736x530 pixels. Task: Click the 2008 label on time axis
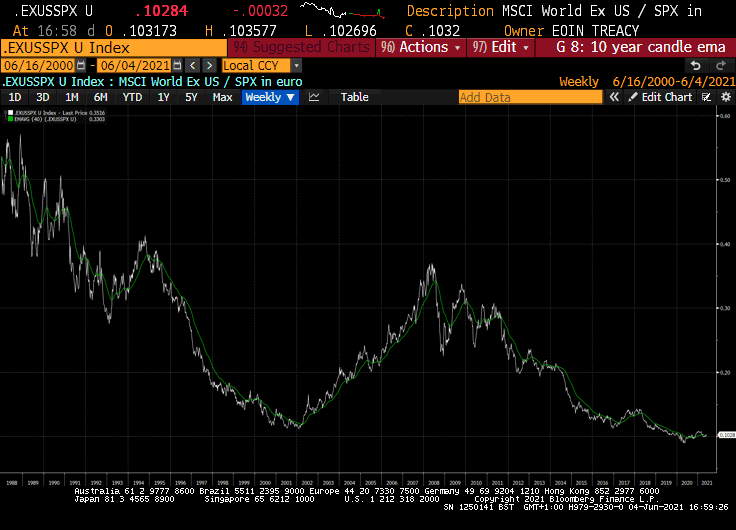coord(434,483)
